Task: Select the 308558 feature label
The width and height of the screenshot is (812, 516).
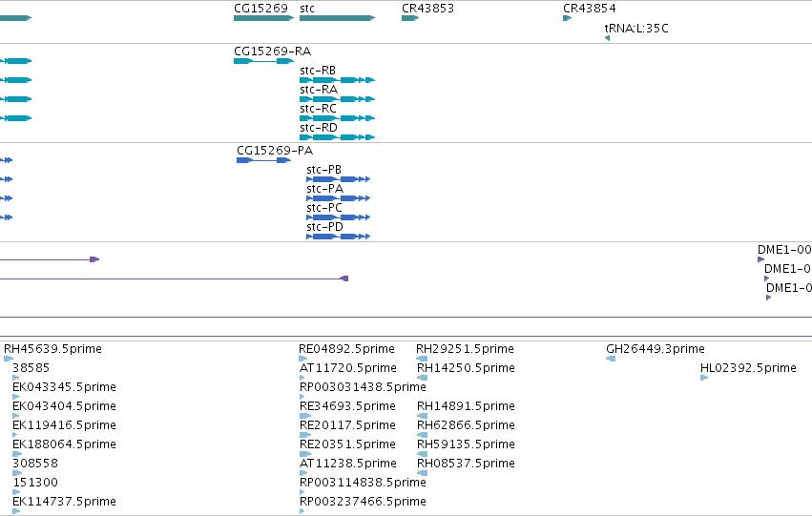Action: (35, 464)
